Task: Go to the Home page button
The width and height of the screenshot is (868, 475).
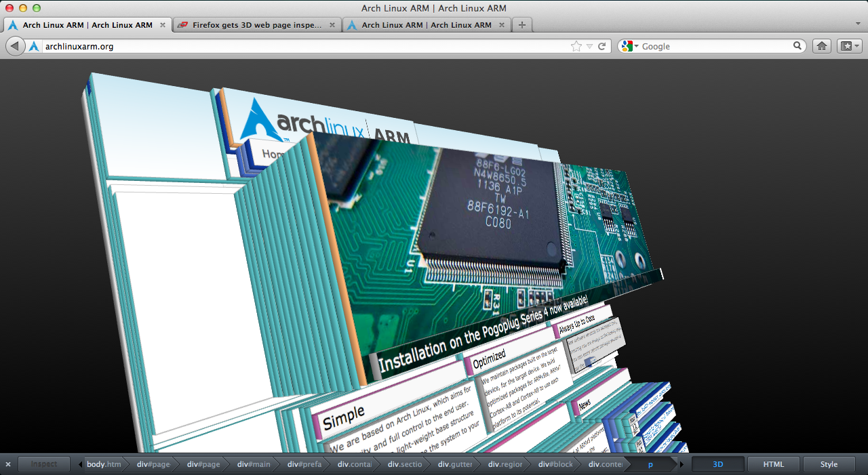Action: (822, 46)
